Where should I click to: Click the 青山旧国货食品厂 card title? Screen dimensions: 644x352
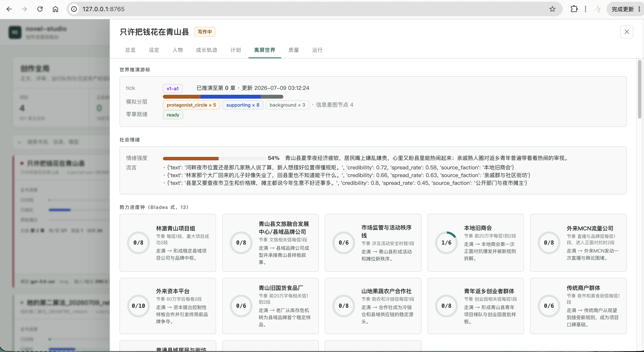[x=281, y=288]
